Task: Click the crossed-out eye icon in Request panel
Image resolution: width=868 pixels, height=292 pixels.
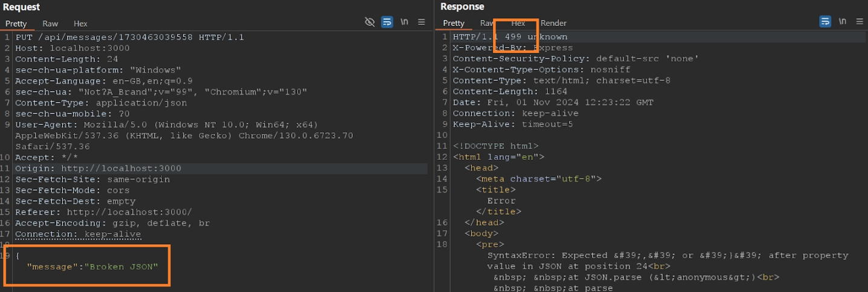Action: click(x=370, y=22)
